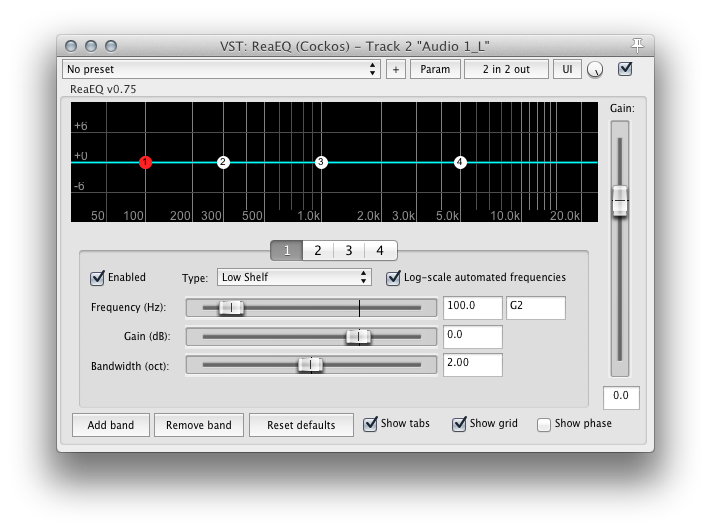This screenshot has height=531, width=711.
Task: Click the Bandwidth slider handle
Action: [x=311, y=365]
